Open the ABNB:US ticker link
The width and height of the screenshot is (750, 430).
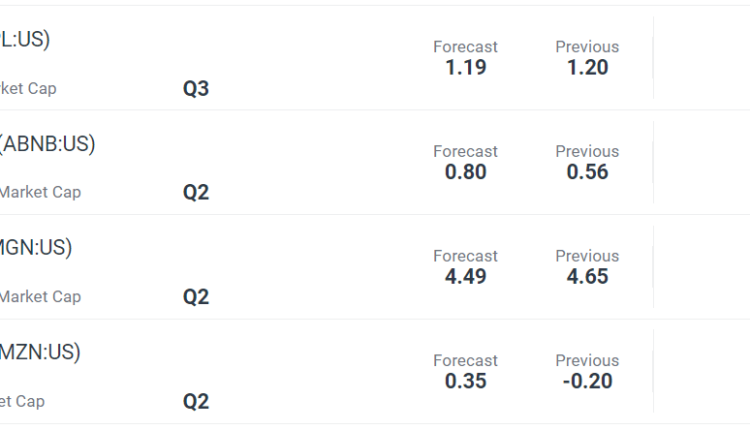47,144
